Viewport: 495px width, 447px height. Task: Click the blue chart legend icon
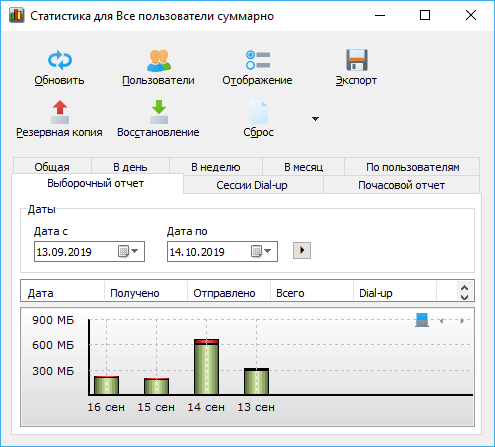pyautogui.click(x=422, y=320)
